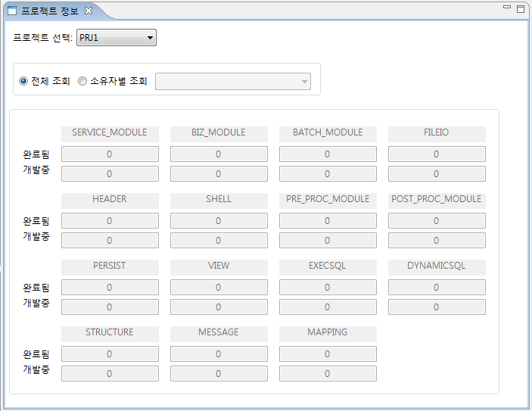The height and width of the screenshot is (411, 532).
Task: Click the PERSIST 완료됨 count field
Action: point(110,288)
